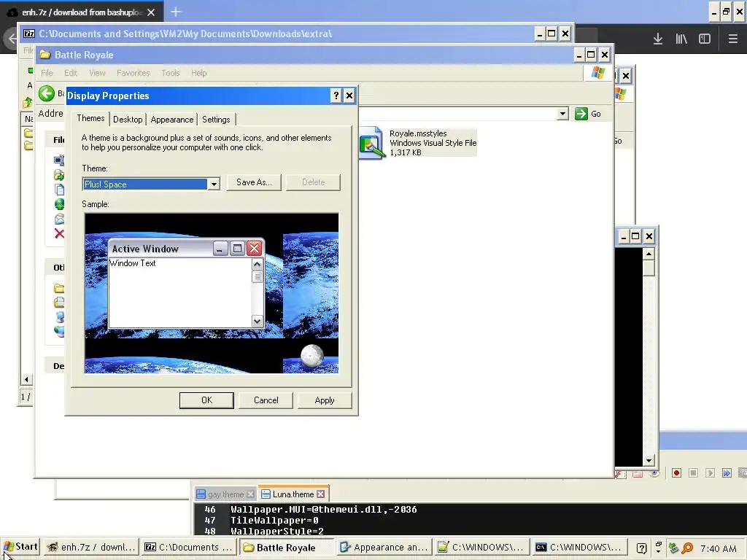Switch to enh.7z download taskbar button
The height and width of the screenshot is (560, 747).
[92, 548]
